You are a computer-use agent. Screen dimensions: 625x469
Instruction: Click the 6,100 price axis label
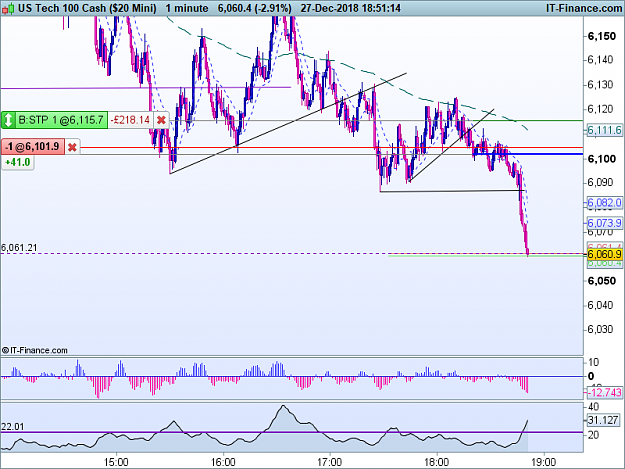602,159
